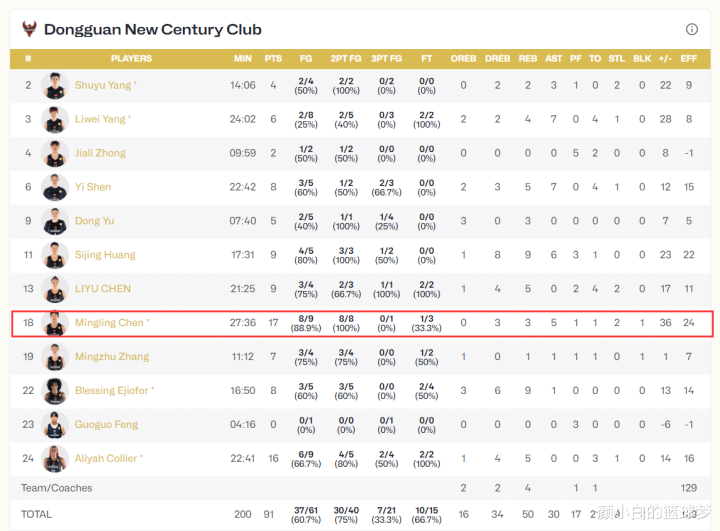
Task: Click the EFF column header
Action: click(689, 59)
